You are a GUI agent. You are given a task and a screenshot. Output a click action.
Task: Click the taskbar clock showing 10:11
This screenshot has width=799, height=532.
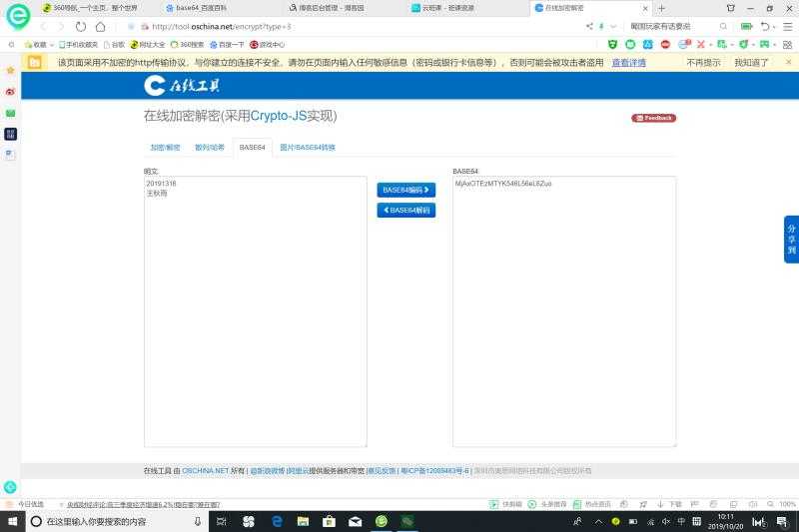click(725, 521)
